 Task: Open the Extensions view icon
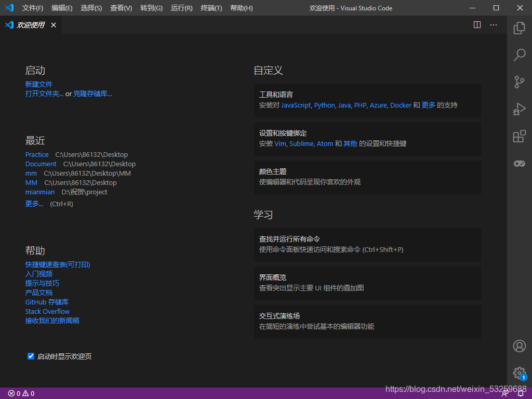tap(519, 136)
